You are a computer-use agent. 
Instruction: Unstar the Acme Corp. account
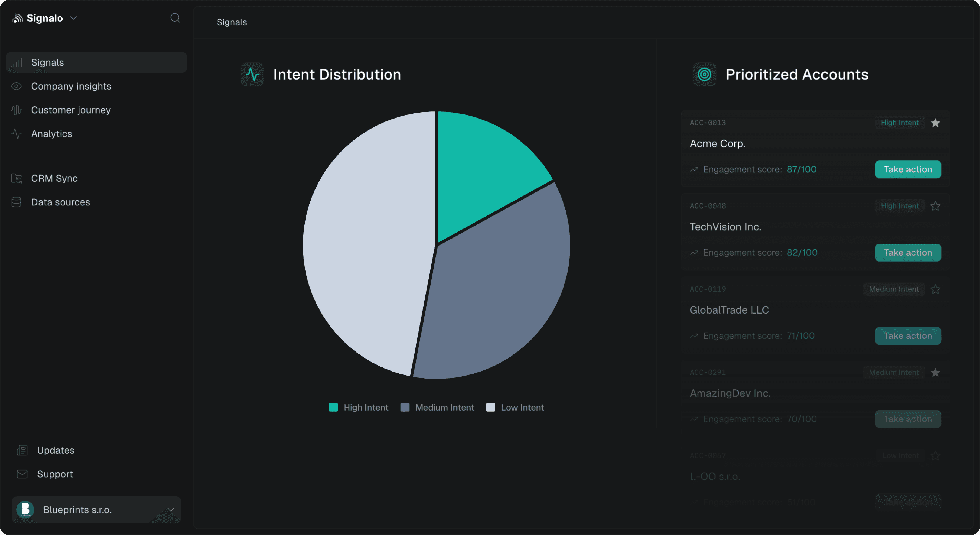pyautogui.click(x=935, y=123)
